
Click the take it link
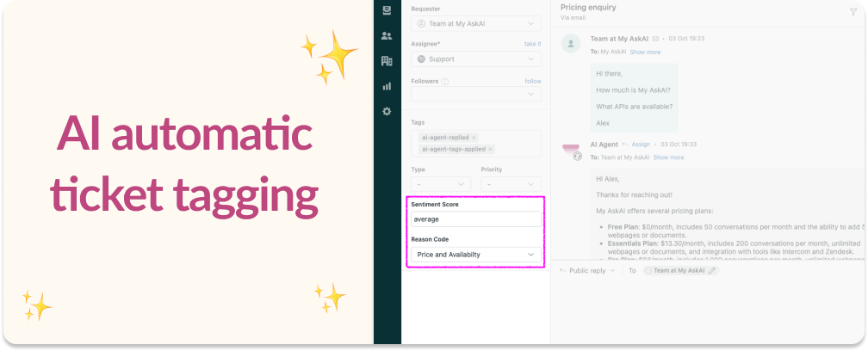coord(532,44)
